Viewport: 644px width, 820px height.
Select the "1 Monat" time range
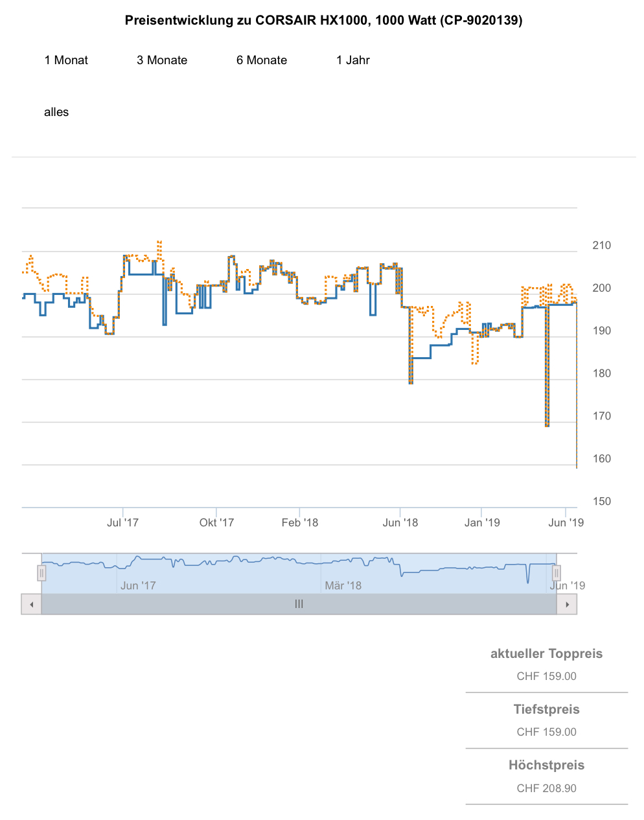pyautogui.click(x=66, y=60)
